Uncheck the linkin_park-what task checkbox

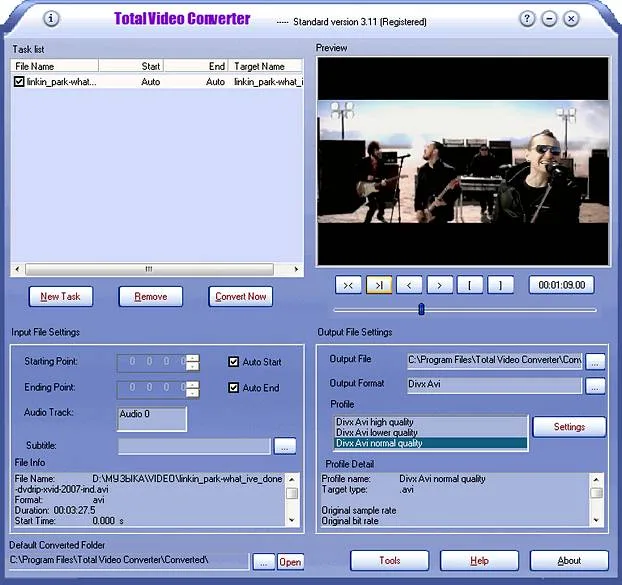click(19, 82)
